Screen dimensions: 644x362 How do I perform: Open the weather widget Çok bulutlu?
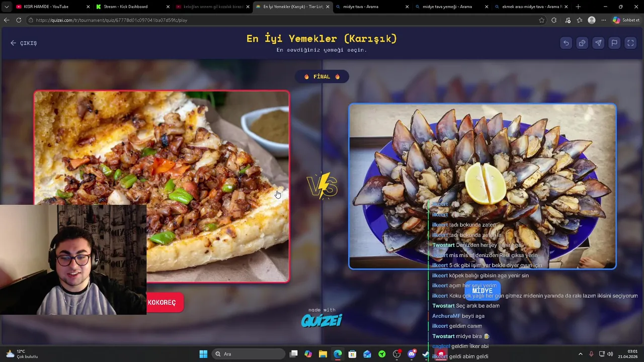click(x=21, y=354)
